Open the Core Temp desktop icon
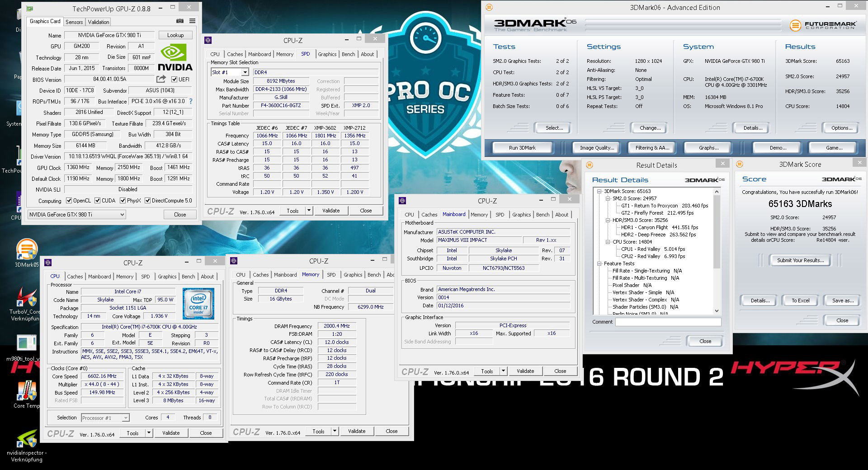868x470 pixels. click(x=27, y=395)
